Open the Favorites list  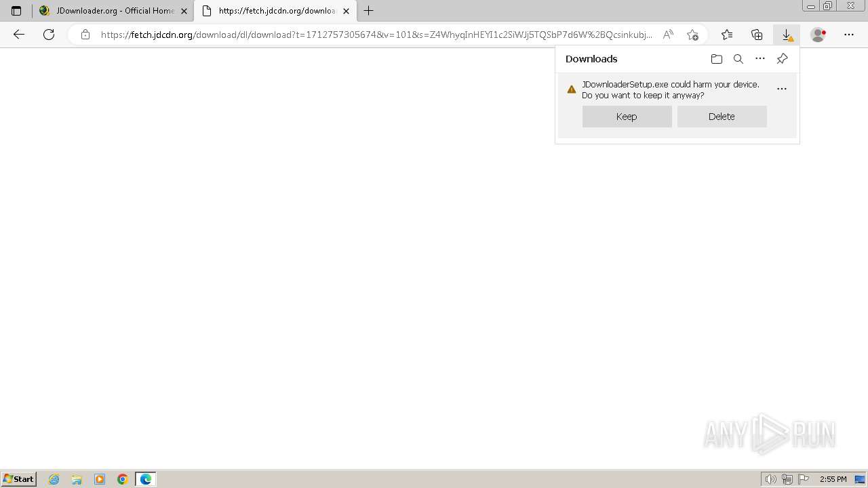727,35
